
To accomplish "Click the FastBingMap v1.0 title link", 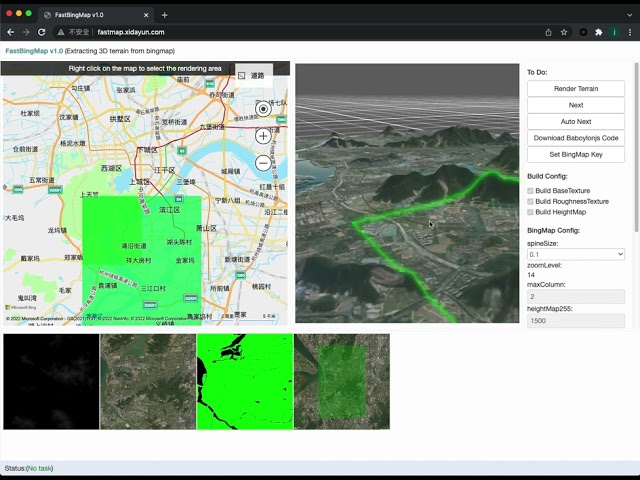I will point(34,51).
